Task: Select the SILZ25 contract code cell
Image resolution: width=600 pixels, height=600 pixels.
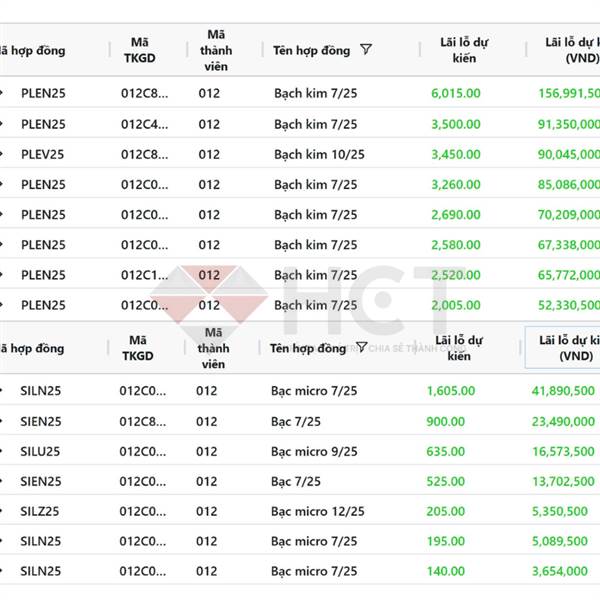Action: coord(40,511)
